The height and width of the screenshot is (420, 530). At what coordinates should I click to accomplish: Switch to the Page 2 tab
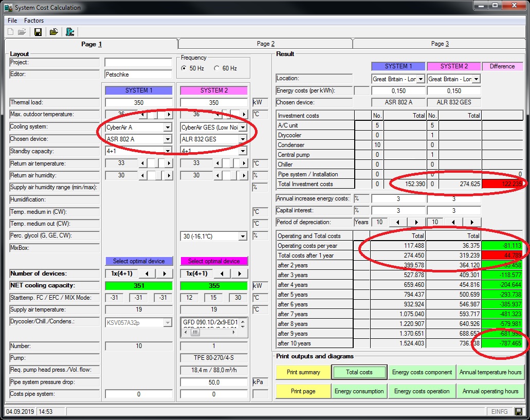[265, 44]
